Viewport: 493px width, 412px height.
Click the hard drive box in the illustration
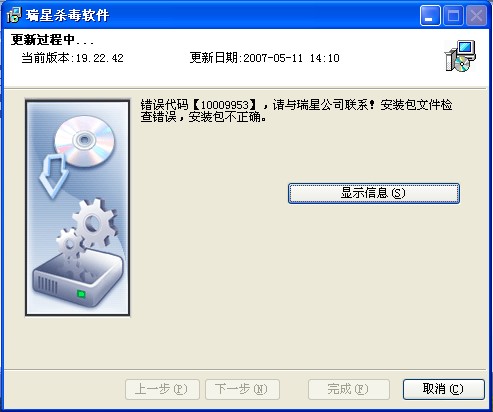click(78, 282)
